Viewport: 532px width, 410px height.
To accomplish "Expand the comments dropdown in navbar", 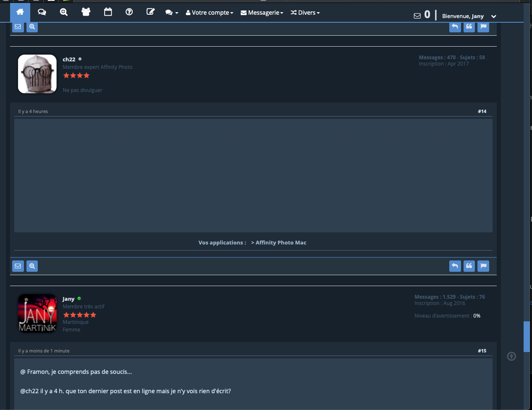I will pos(172,13).
